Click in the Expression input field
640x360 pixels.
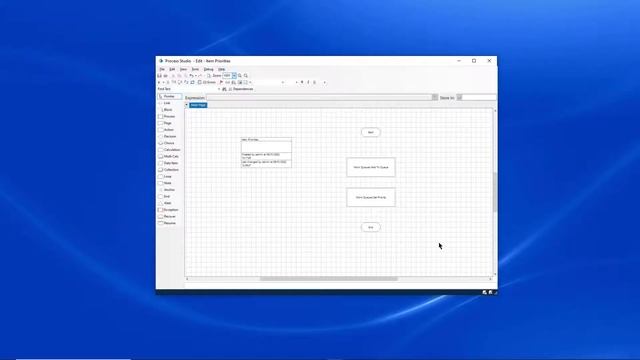click(x=319, y=98)
